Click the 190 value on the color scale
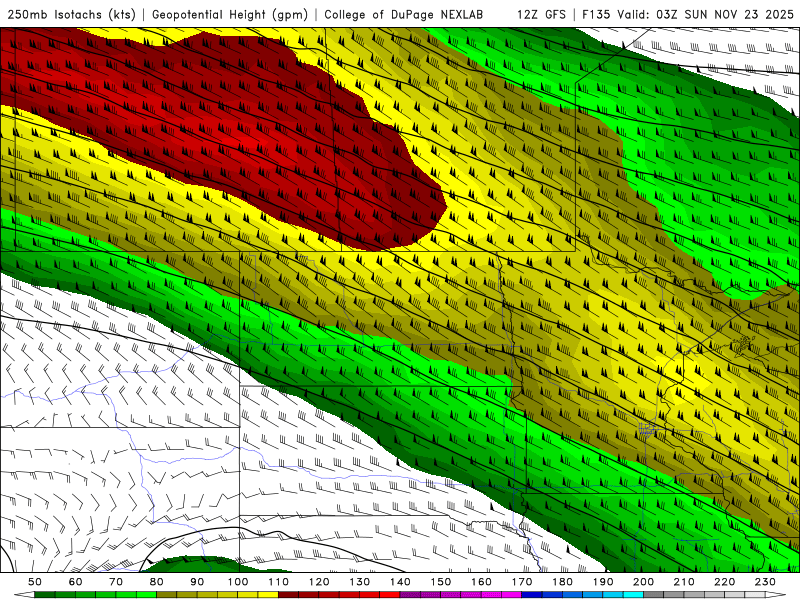Screen dimensions: 800x600 click(603, 582)
